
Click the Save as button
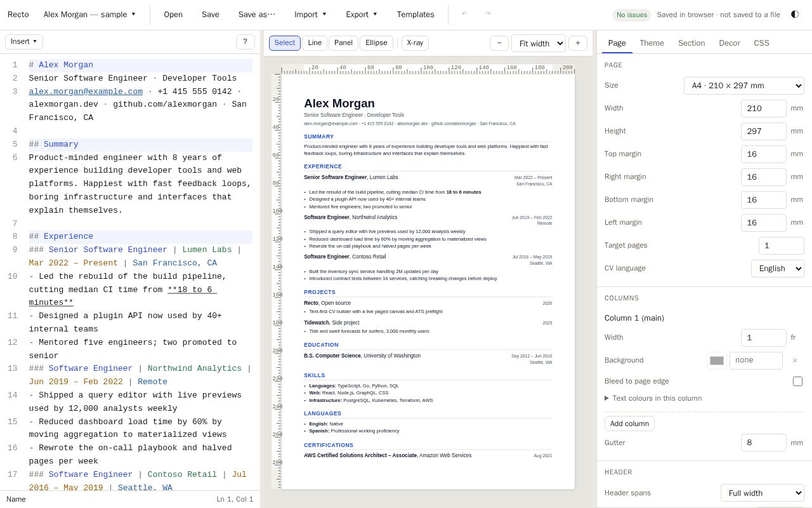click(257, 14)
